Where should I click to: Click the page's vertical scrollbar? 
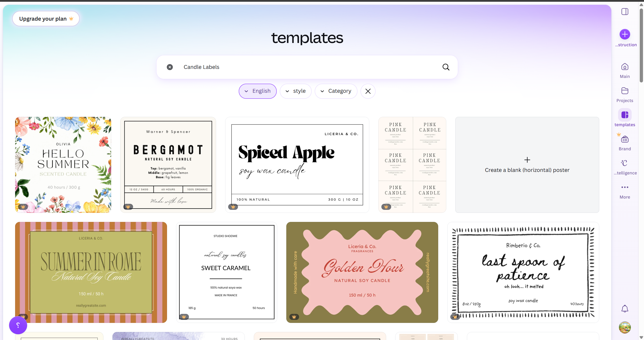pyautogui.click(x=641, y=45)
